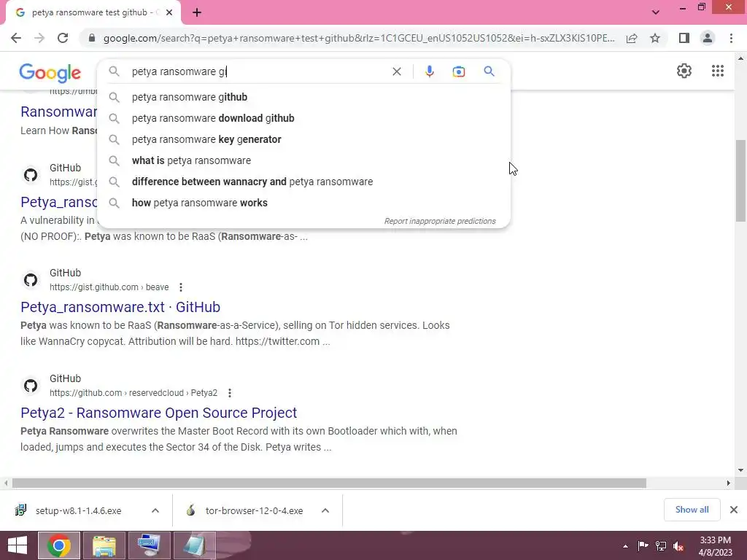Open a new browser tab
Image resolution: width=747 pixels, height=560 pixels.
pyautogui.click(x=197, y=12)
